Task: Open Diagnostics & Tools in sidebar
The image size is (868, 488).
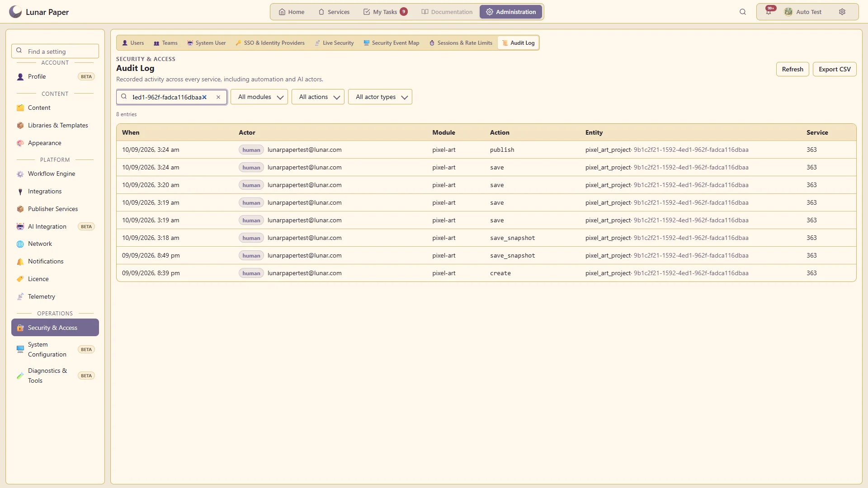Action: pyautogui.click(x=55, y=375)
